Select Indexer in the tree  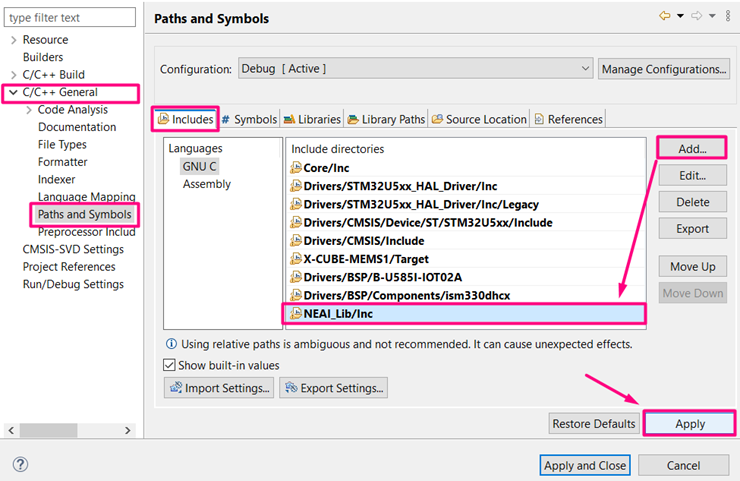pyautogui.click(x=57, y=179)
